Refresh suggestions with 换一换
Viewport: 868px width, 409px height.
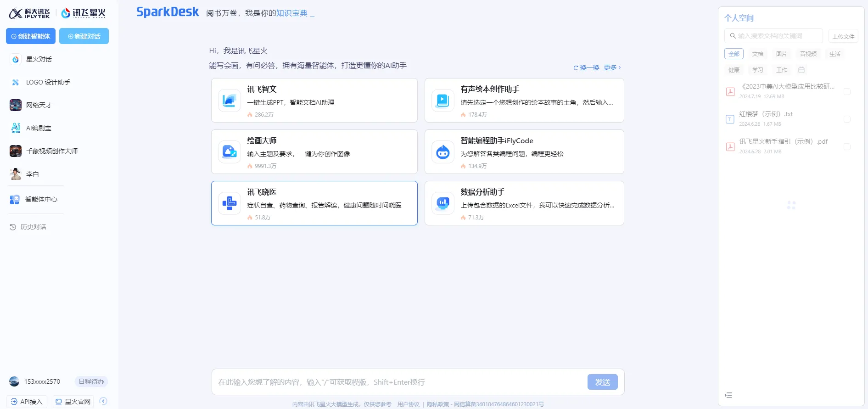pos(586,67)
